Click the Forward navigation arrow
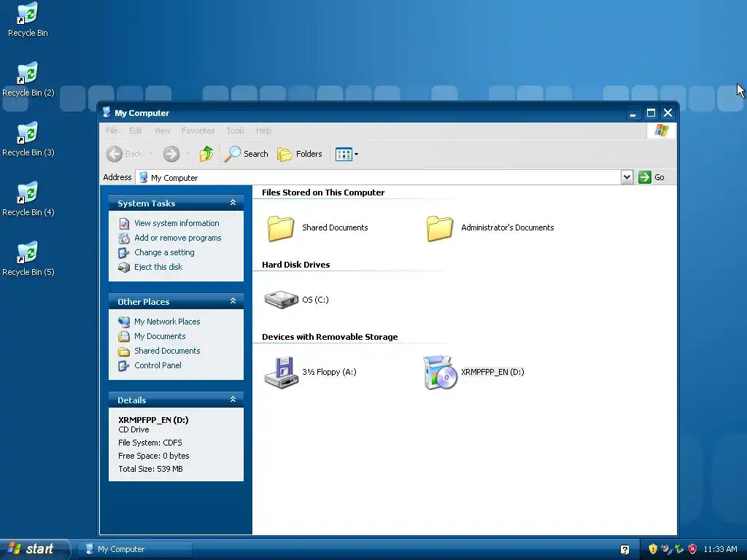The width and height of the screenshot is (747, 560). point(171,154)
